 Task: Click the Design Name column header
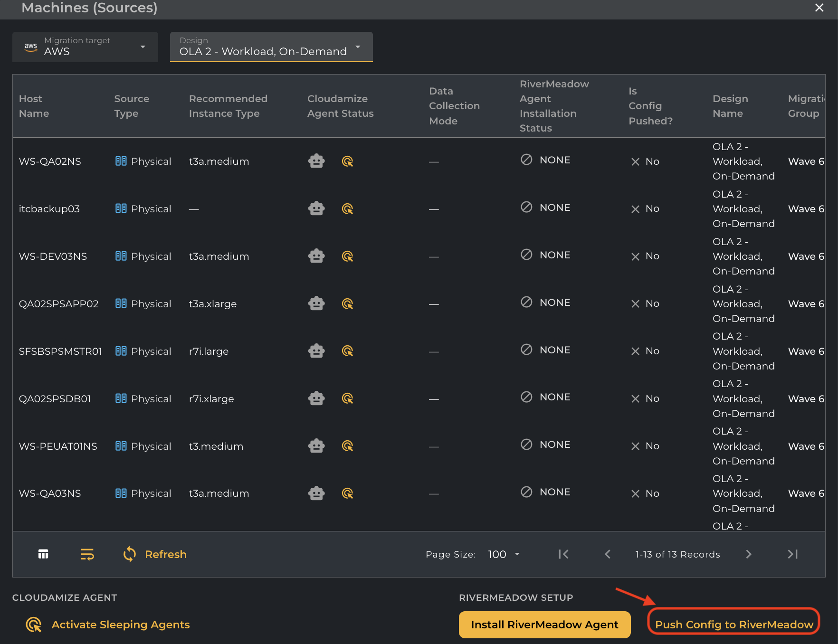tap(730, 106)
